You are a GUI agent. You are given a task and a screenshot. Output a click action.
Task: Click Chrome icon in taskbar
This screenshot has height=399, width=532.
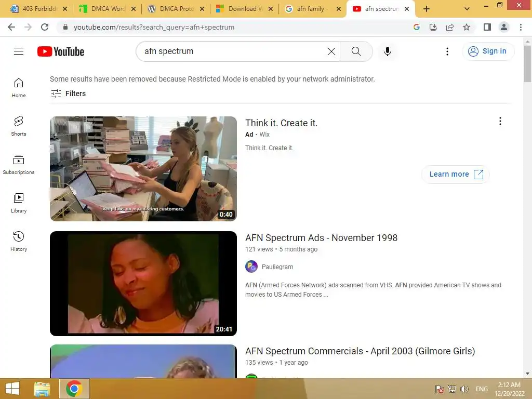pyautogui.click(x=74, y=389)
